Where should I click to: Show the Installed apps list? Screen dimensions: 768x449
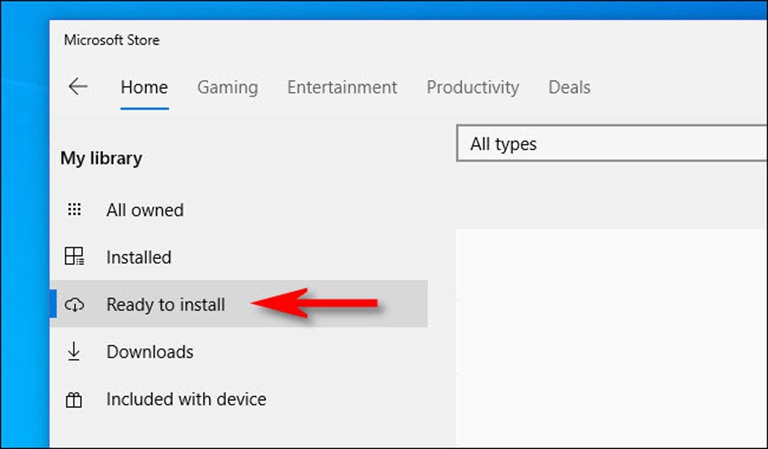[x=139, y=257]
